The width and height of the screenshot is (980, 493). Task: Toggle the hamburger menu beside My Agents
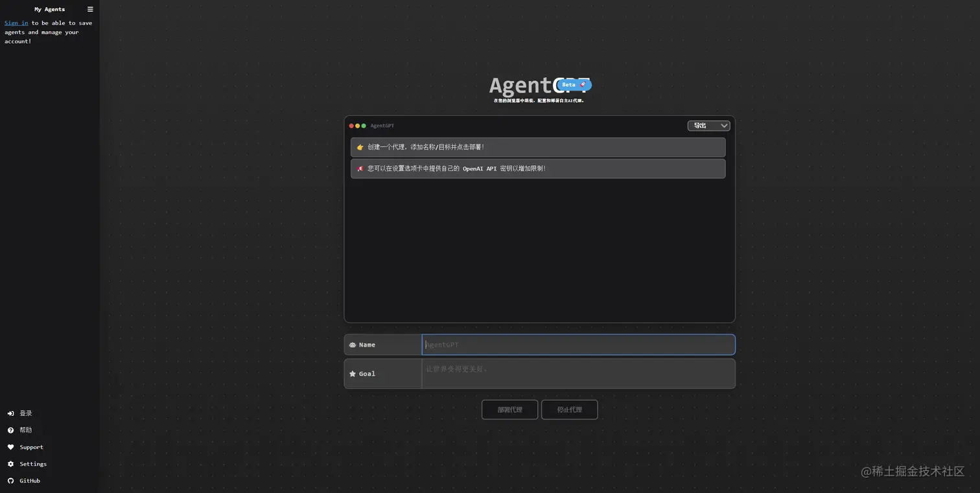[90, 9]
